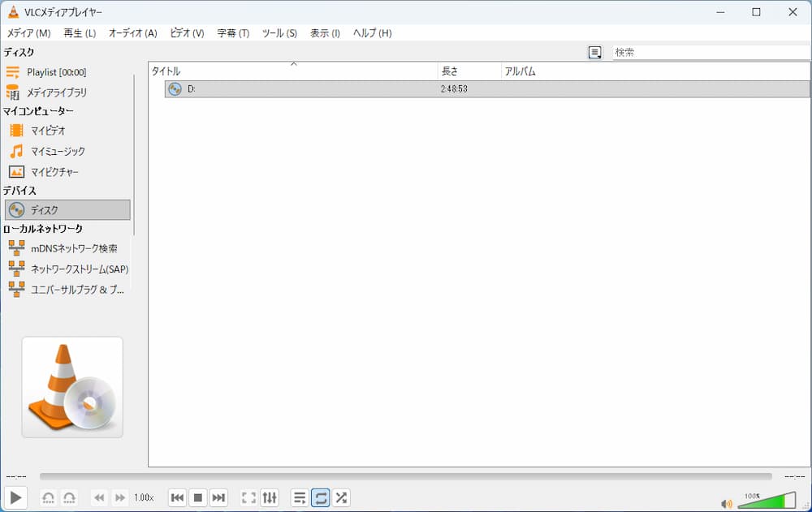Image resolution: width=812 pixels, height=512 pixels.
Task: Open the メディア (M) menu
Action: click(28, 33)
